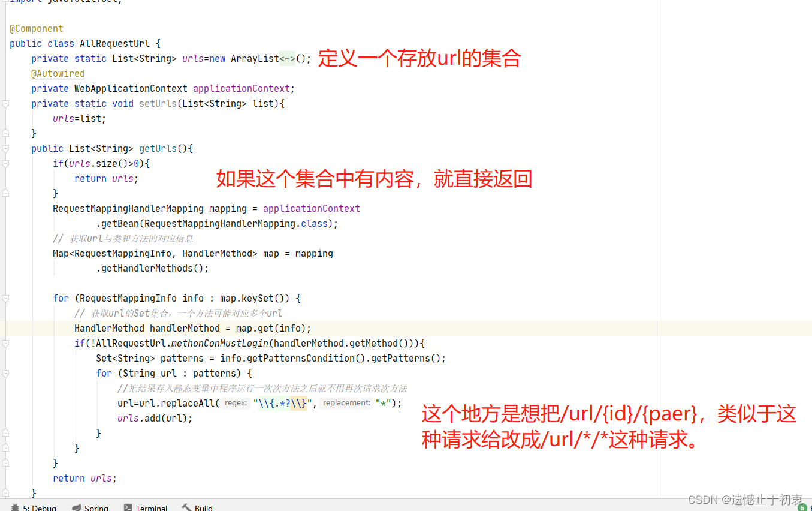
Task: Click Map<RequestMappingInfo, HandlerMethod> type
Action: (155, 254)
